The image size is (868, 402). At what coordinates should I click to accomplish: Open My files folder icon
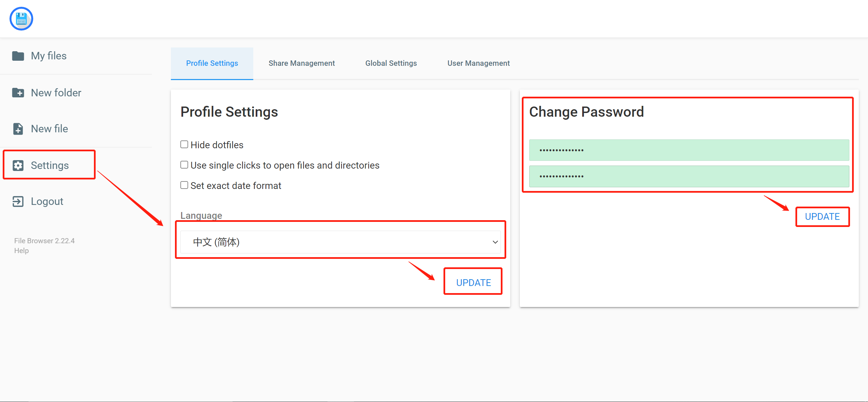pos(18,56)
